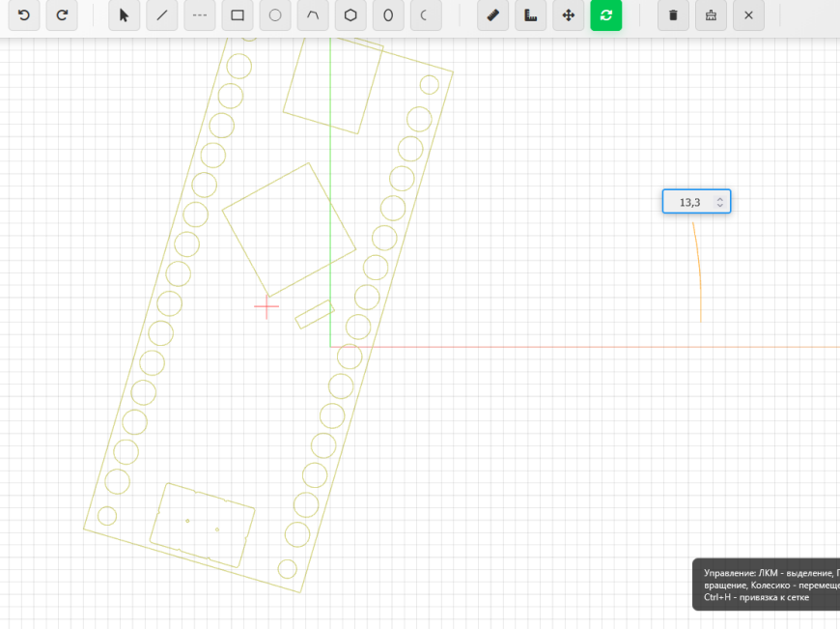Redo the last undone action
The height and width of the screenshot is (629, 840).
coord(62,15)
